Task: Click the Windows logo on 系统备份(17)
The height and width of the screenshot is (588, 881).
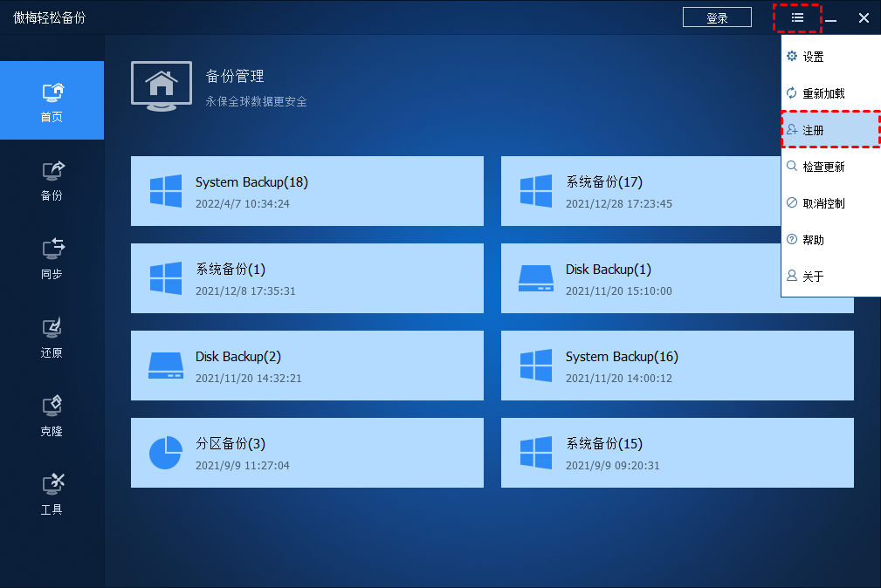Action: pos(536,191)
